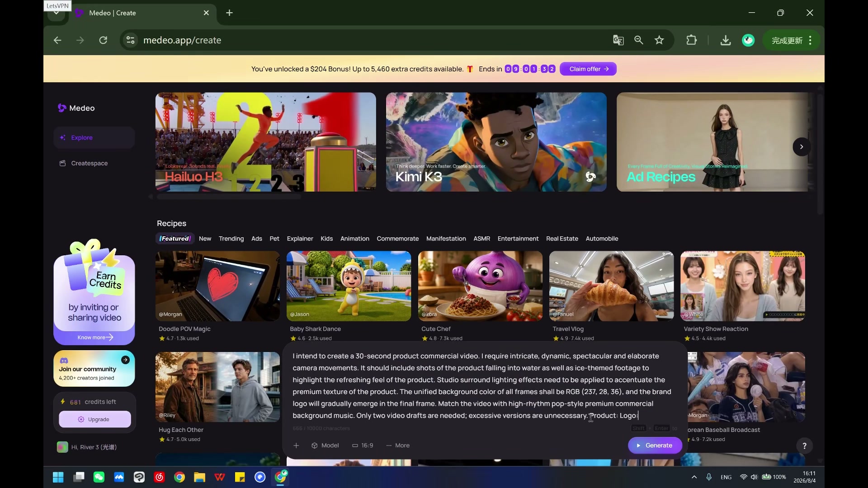Screen dimensions: 868x488
Task: Click the volume icon in system tray
Action: pyautogui.click(x=754, y=477)
